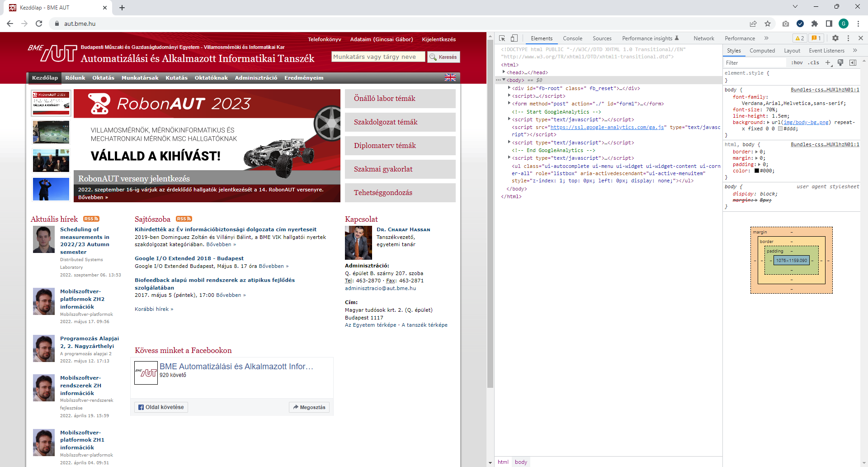Open the Chrome side panel icon
This screenshot has height=467, width=868.
pos(829,24)
